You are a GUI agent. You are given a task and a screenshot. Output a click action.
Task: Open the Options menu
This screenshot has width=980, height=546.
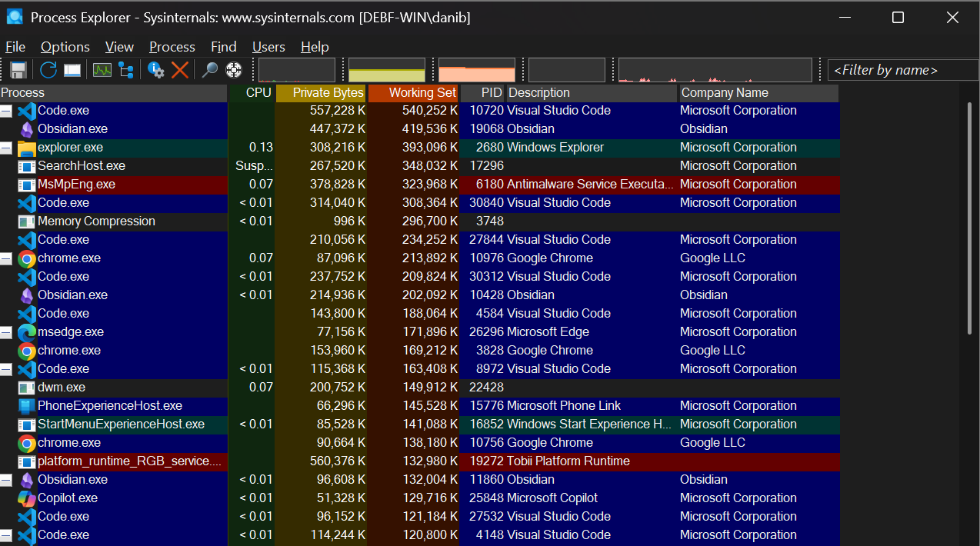click(x=65, y=47)
